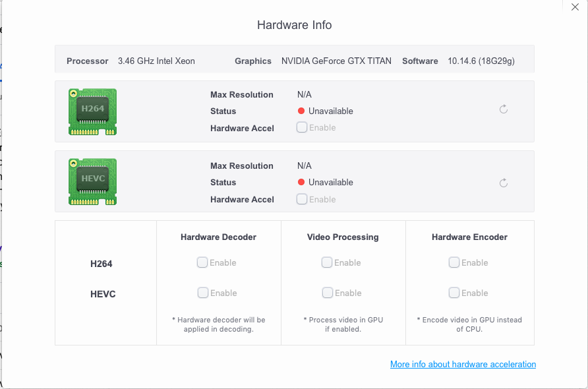Click the HEVC row label in table
The image size is (588, 389).
click(103, 294)
